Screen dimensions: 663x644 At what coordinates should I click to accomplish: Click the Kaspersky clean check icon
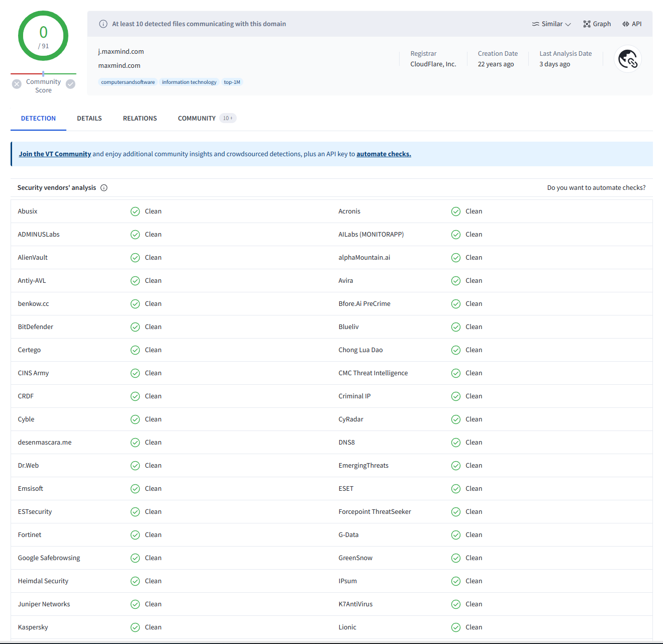[135, 627]
